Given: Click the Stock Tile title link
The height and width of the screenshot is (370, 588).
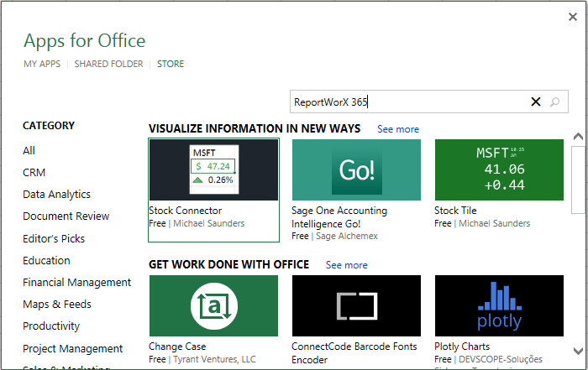Looking at the screenshot, I should click(455, 211).
